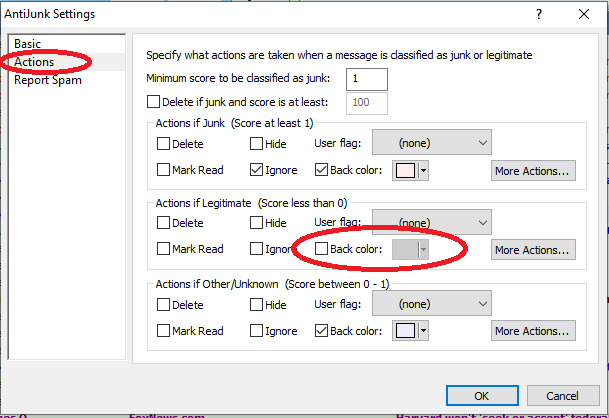Check Delete under Actions if Legitimate
The height and width of the screenshot is (418, 609).
click(x=163, y=223)
